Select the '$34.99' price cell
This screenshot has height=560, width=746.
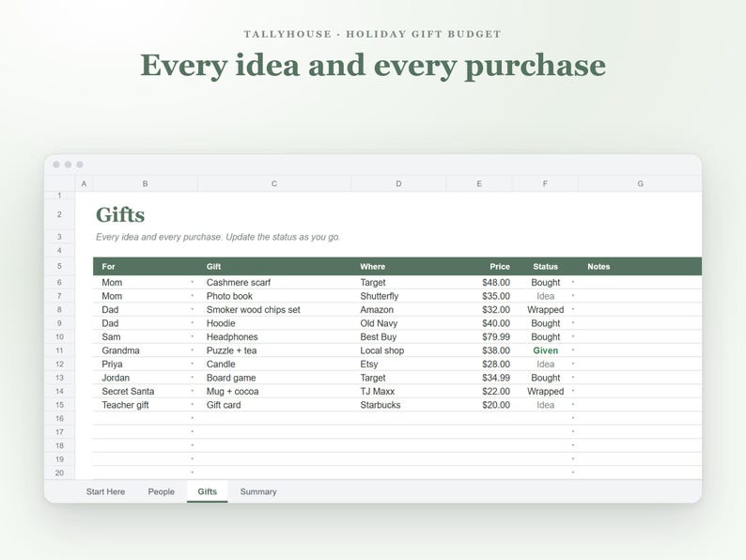pos(479,378)
